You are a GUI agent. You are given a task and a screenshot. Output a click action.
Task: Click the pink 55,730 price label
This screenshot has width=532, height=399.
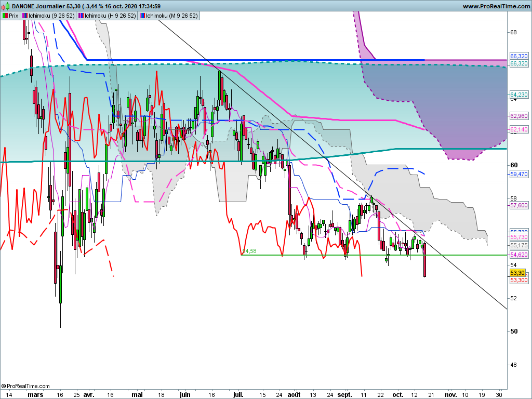pos(519,237)
